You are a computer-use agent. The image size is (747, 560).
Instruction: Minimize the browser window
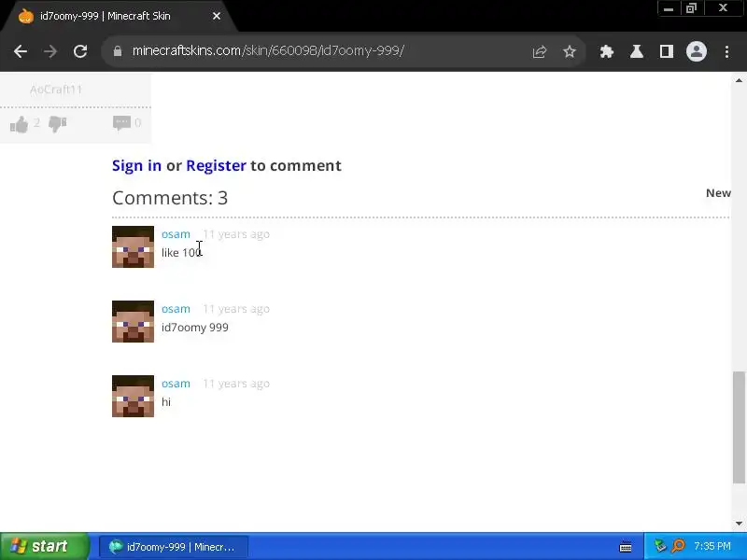669,8
